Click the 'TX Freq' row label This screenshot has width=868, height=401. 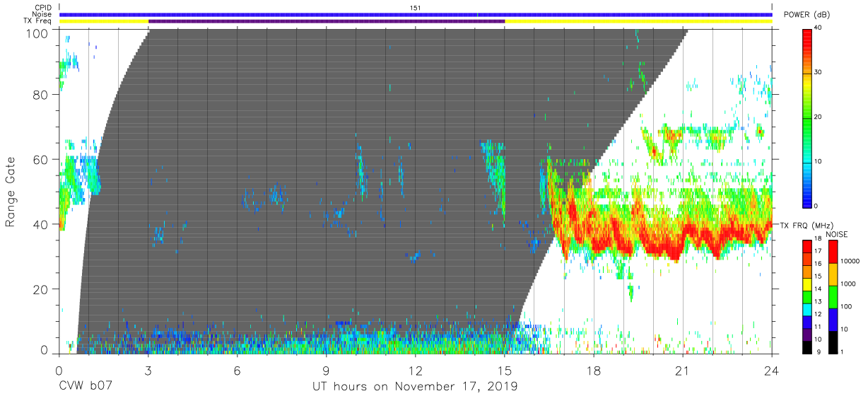39,21
